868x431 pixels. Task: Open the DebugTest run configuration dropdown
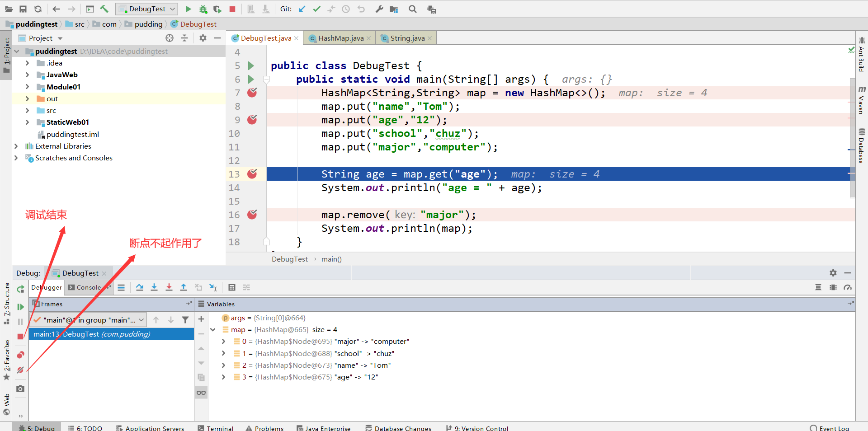pos(147,9)
